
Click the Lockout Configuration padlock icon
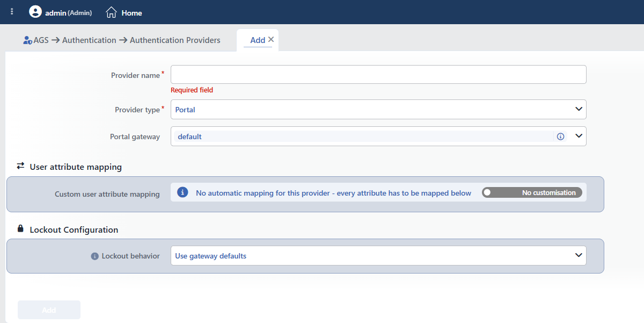click(20, 229)
